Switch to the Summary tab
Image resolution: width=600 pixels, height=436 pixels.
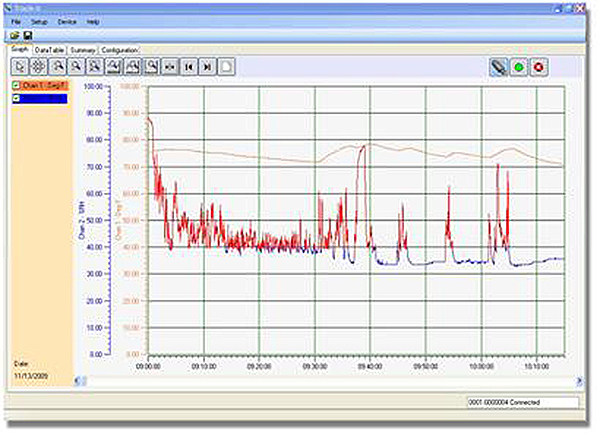(x=83, y=49)
